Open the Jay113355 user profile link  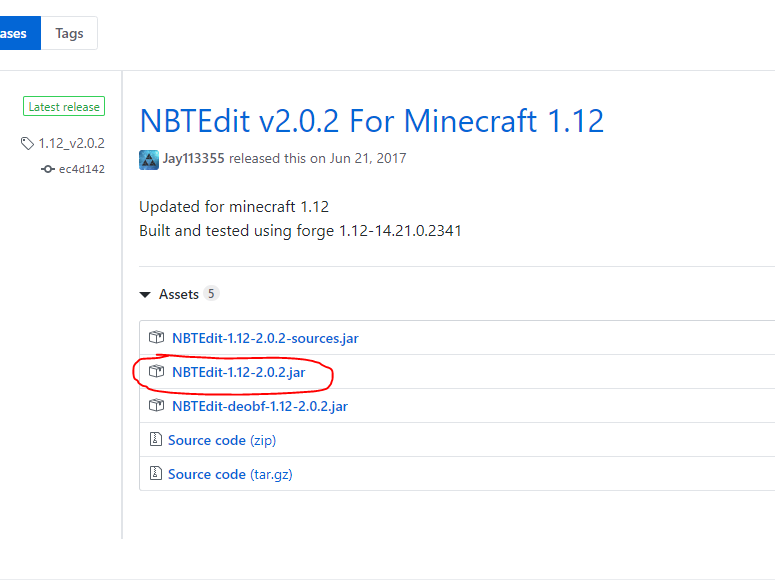[194, 158]
